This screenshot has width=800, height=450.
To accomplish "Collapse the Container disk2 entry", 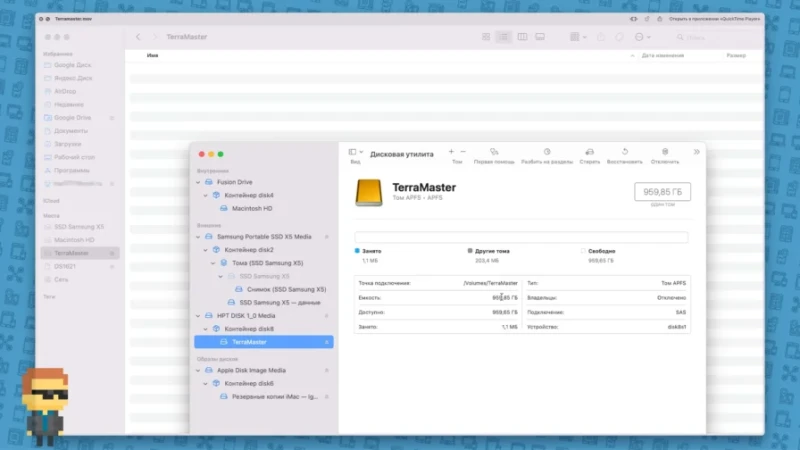I will (x=206, y=250).
